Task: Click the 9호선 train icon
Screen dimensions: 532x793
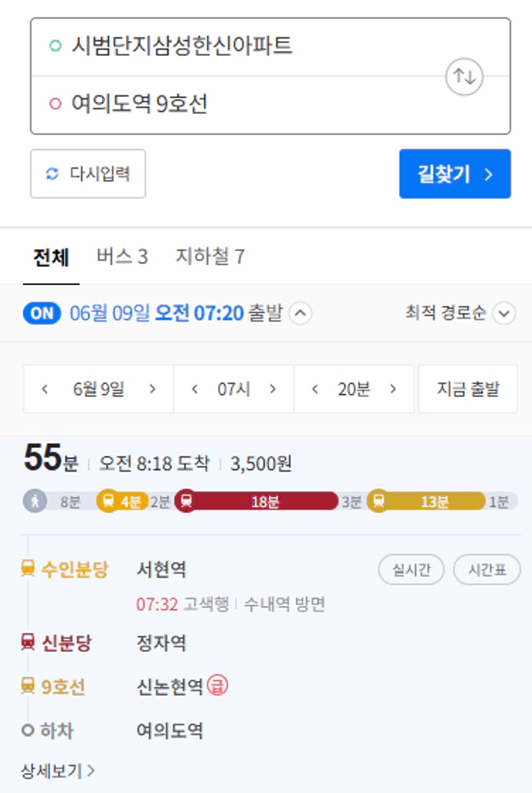Action: [28, 687]
